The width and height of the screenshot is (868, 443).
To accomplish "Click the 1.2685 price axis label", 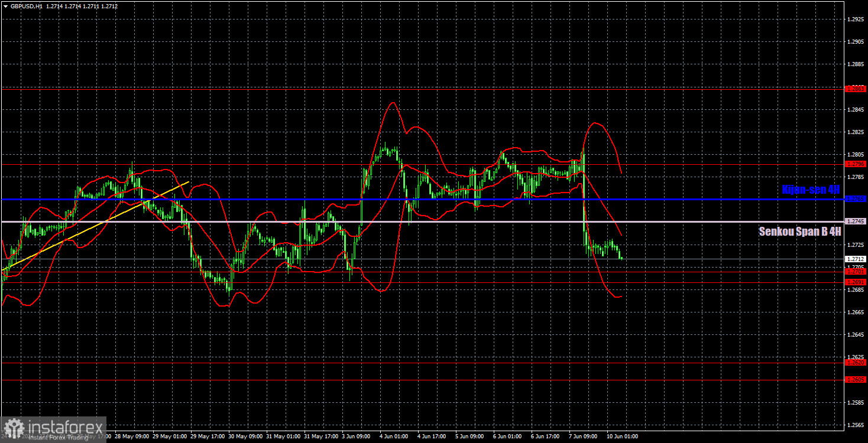I will 856,290.
